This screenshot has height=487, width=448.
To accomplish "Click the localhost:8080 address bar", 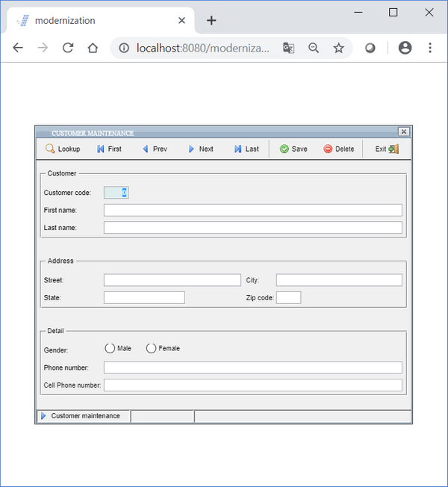I will (x=203, y=48).
